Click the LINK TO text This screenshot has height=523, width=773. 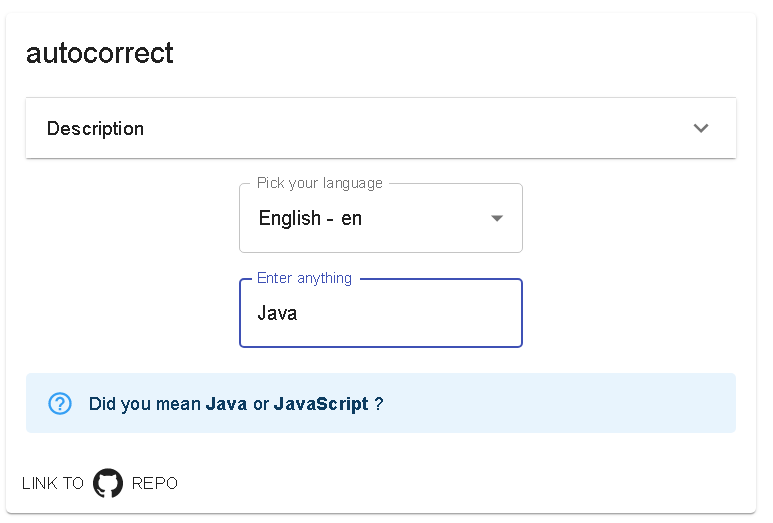click(x=53, y=483)
